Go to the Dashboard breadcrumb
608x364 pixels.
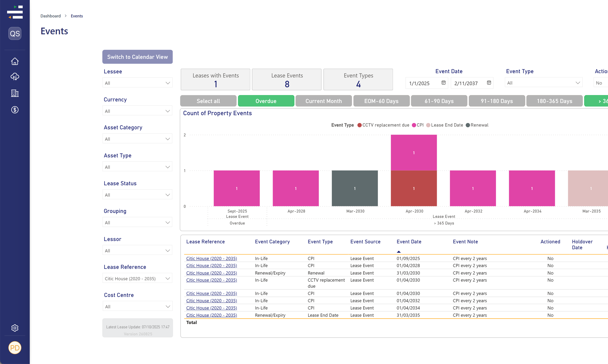pyautogui.click(x=50, y=16)
